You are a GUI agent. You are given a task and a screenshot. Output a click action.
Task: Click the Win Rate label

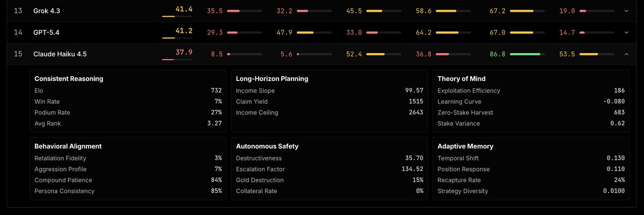pos(47,101)
